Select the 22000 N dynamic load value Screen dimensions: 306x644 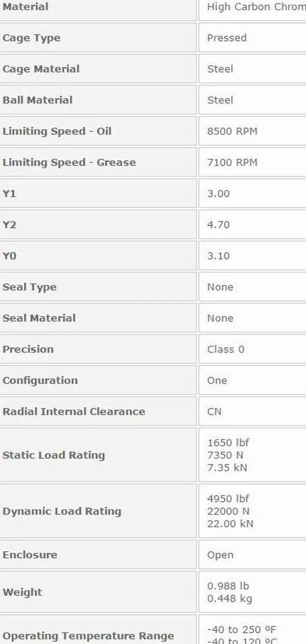[x=228, y=511]
